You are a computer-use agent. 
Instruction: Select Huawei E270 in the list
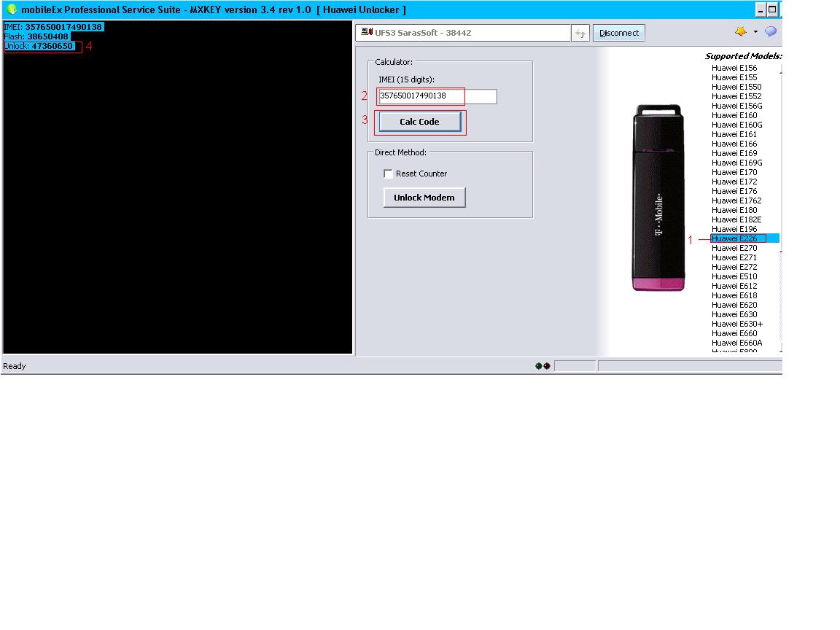[x=734, y=248]
